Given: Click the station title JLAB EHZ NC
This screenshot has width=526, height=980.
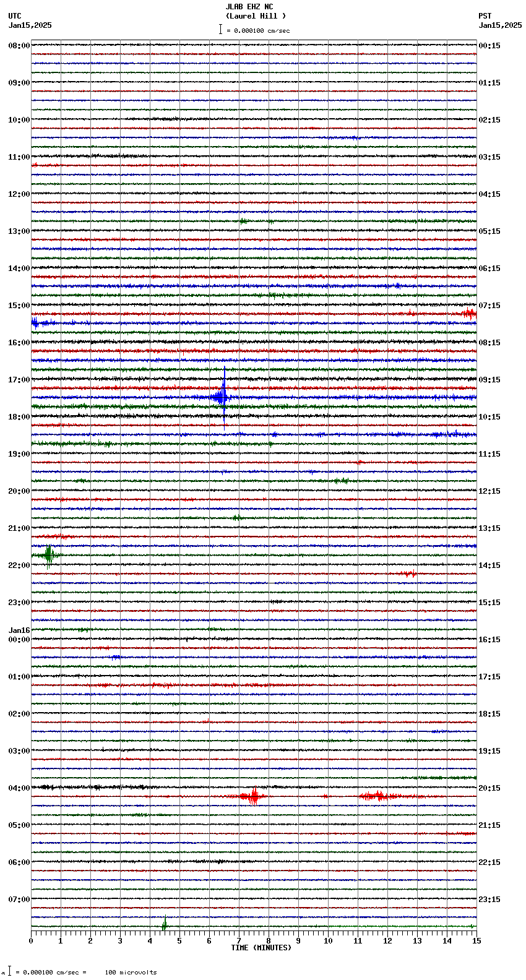Looking at the screenshot, I should (249, 7).
